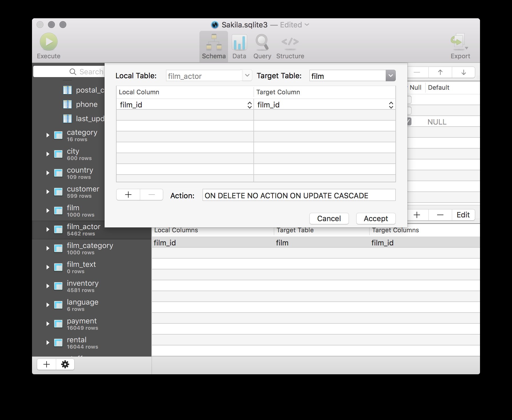Expand the city table
Viewport: 512px width, 420px height.
(x=48, y=154)
